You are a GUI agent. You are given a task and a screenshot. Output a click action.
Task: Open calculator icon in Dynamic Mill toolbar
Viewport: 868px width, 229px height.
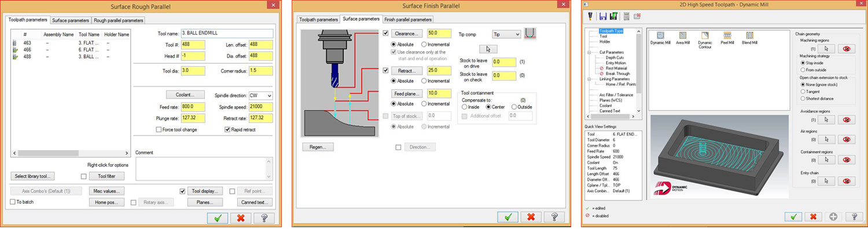pyautogui.click(x=626, y=16)
